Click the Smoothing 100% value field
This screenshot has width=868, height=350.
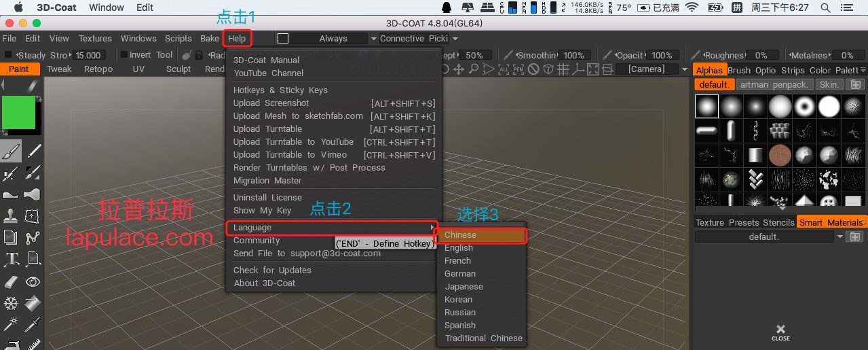click(573, 55)
